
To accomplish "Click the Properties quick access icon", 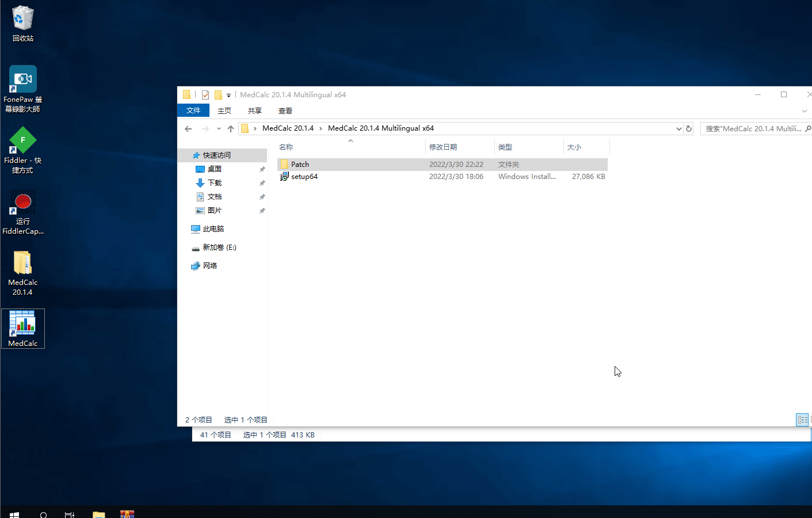I will tap(205, 95).
